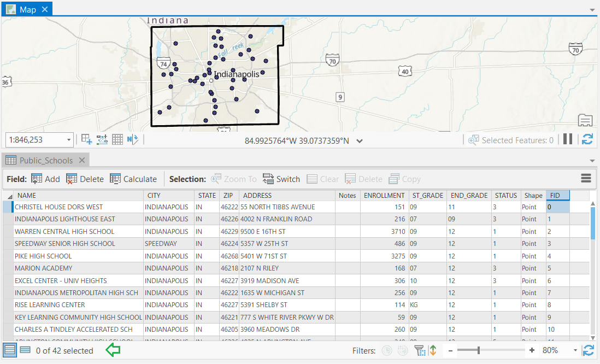This screenshot has width=600, height=364.
Task: Toggle Show all records view
Action: [x=10, y=350]
